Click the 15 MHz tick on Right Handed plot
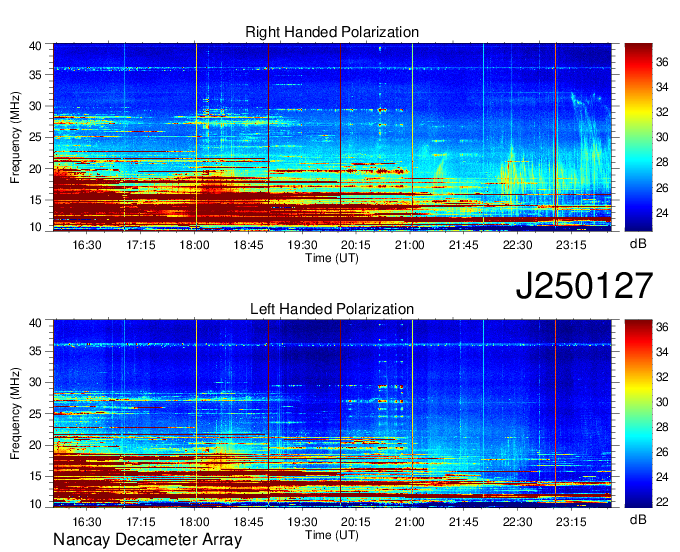The image size is (680, 552). coord(36,200)
